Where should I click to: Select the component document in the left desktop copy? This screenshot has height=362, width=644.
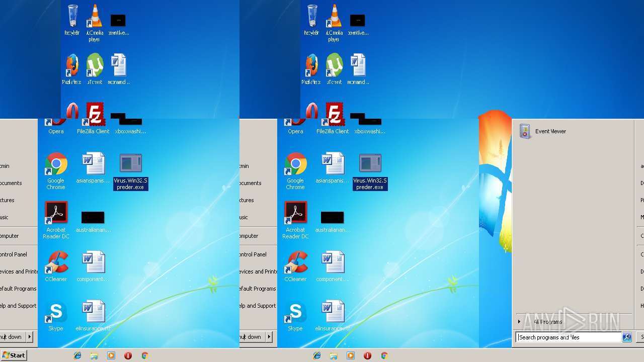point(93,266)
